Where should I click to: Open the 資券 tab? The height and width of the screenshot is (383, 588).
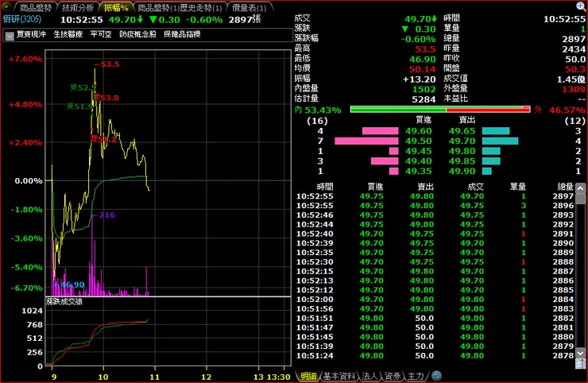click(393, 376)
